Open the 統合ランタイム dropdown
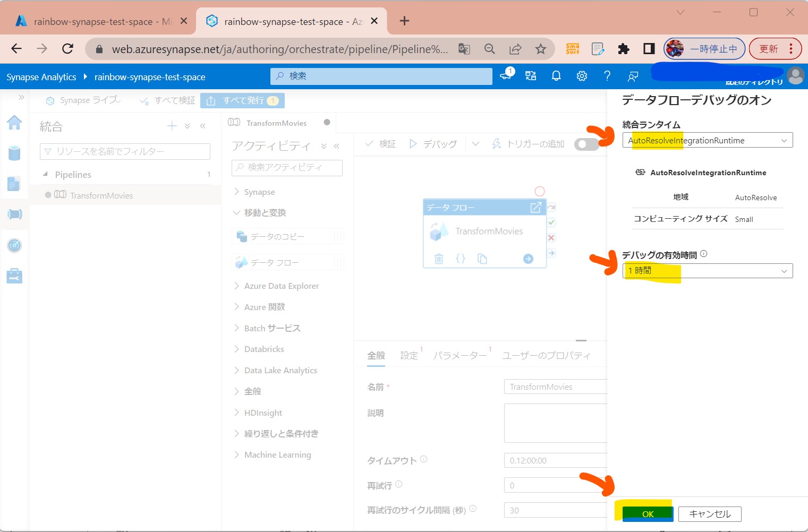 point(708,141)
